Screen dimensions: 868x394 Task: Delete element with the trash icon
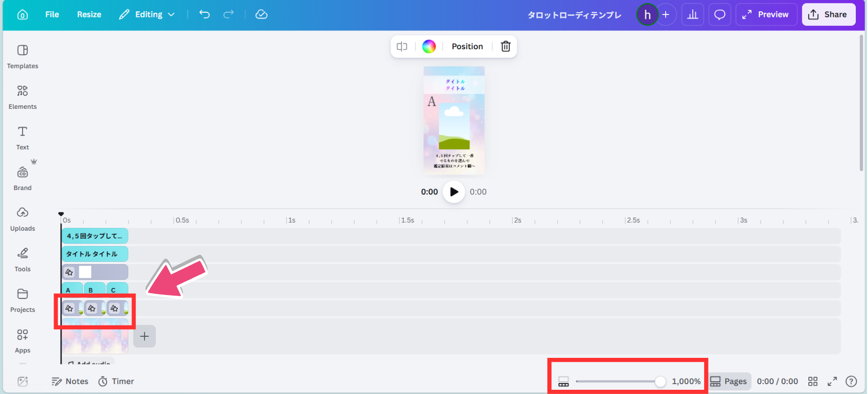[506, 46]
